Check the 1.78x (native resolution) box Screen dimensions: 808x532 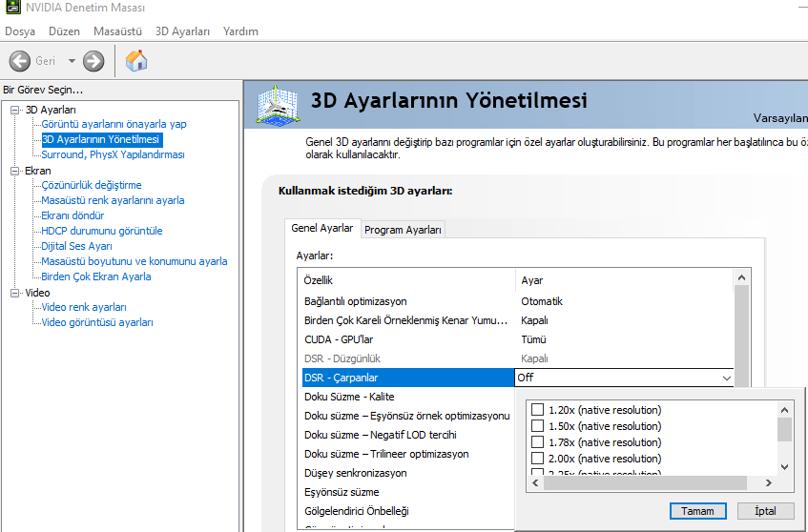tap(537, 441)
